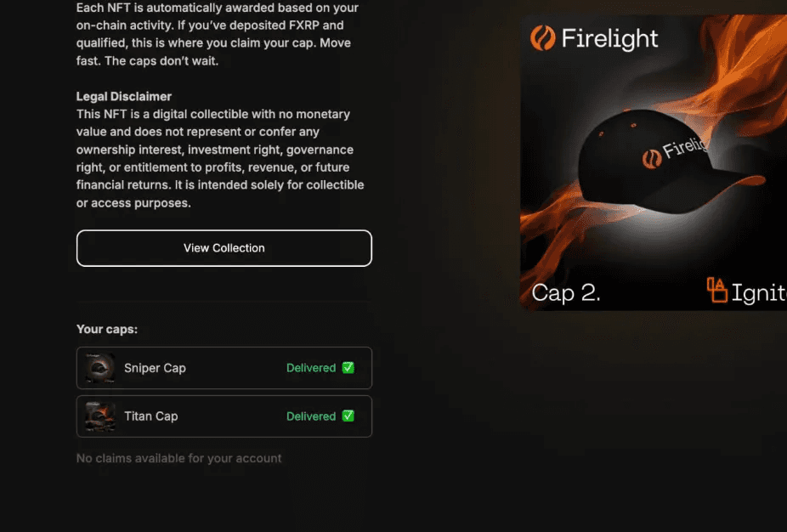Click the Sniper Cap thumbnail image

[100, 368]
